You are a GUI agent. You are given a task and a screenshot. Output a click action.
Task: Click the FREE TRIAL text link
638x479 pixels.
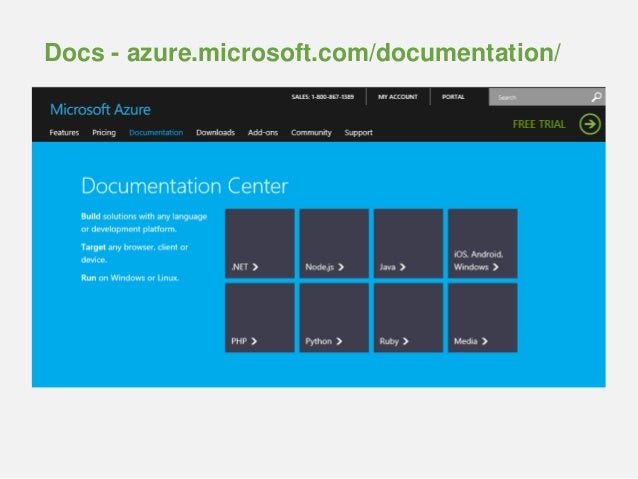tap(539, 124)
